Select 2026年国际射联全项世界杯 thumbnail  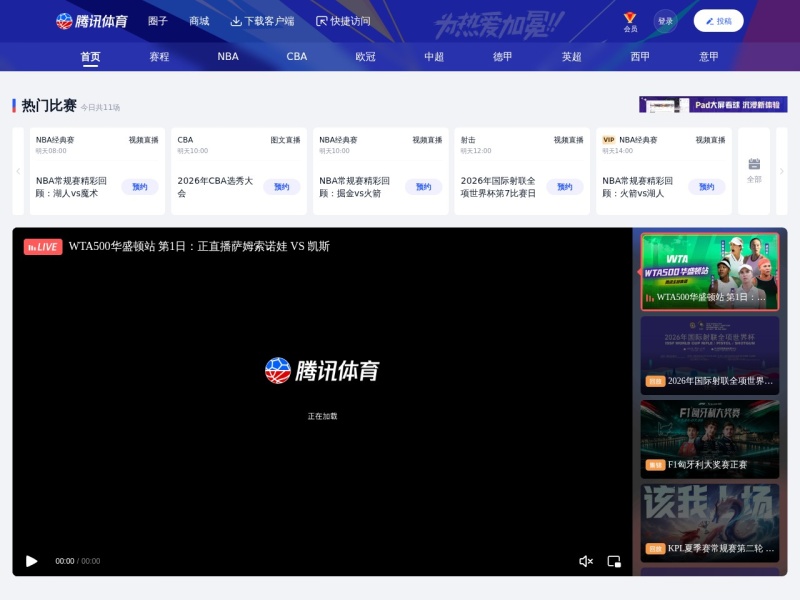710,356
